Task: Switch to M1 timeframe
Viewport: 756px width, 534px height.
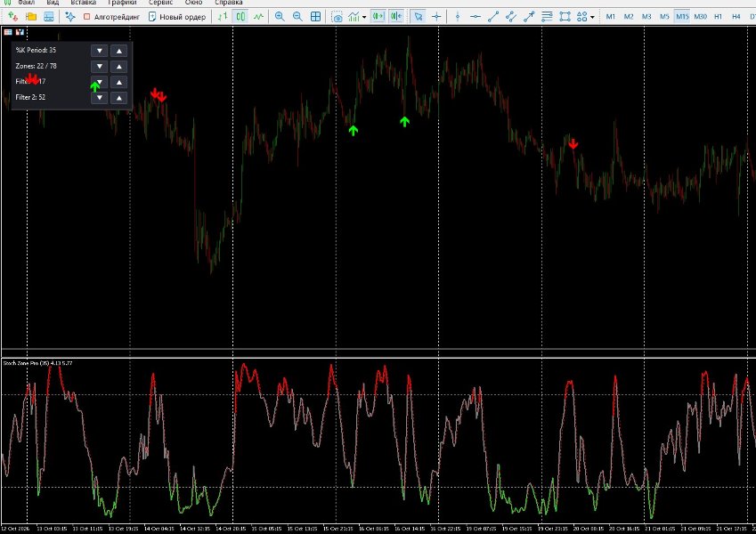Action: point(610,17)
